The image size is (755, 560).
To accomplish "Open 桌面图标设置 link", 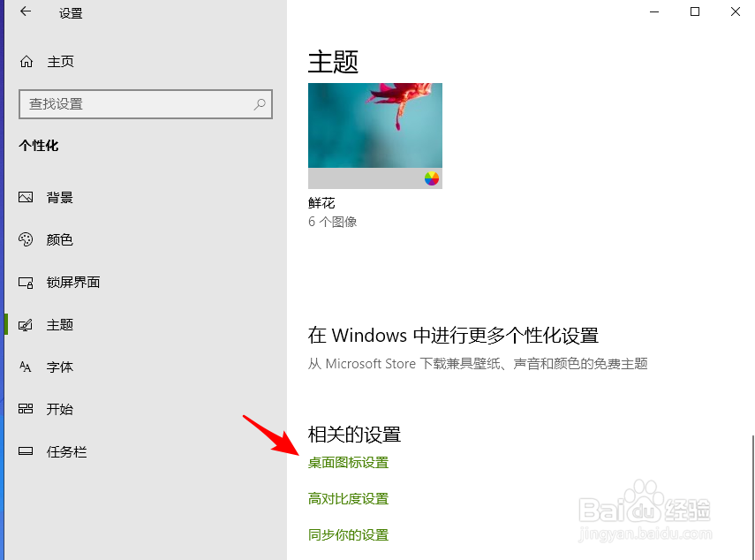I will pyautogui.click(x=348, y=463).
